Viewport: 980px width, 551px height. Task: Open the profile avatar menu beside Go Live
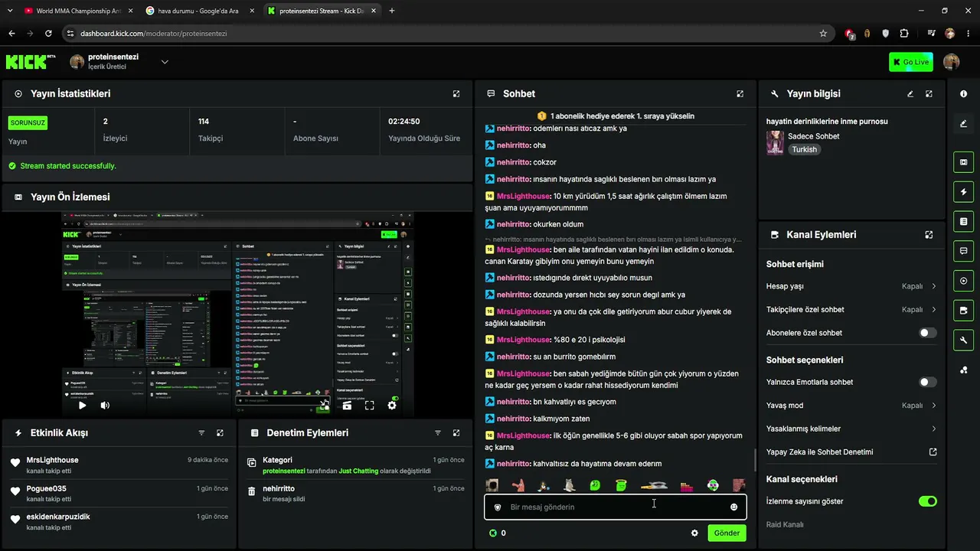[952, 62]
